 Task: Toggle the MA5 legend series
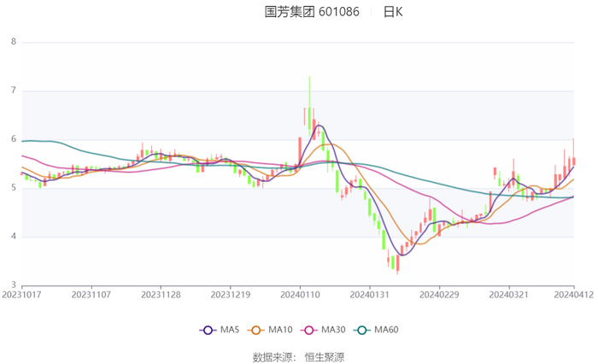click(220, 330)
